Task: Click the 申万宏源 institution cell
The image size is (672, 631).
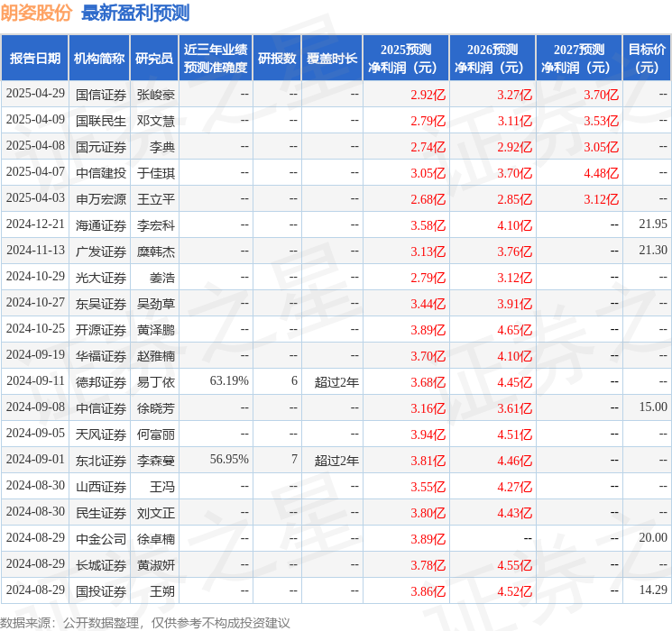Action: pyautogui.click(x=101, y=199)
